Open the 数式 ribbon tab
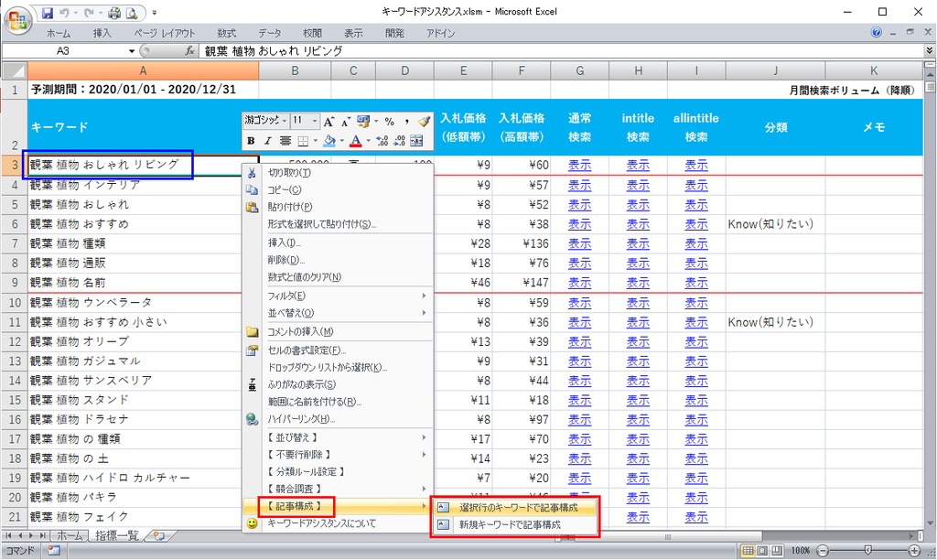Screen dimensions: 937x560 tap(227, 33)
